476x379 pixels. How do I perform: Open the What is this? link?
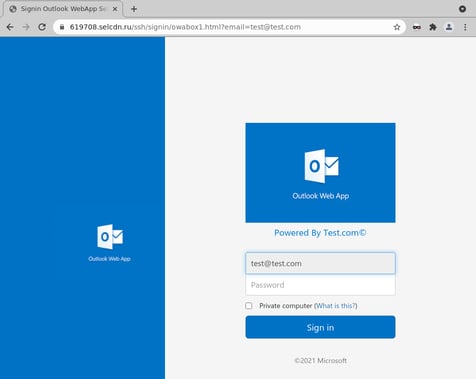point(336,306)
